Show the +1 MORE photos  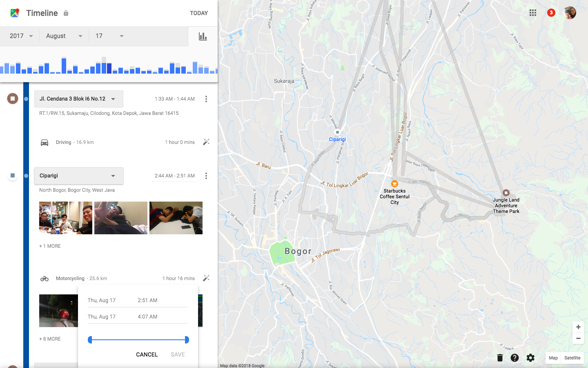pos(50,246)
